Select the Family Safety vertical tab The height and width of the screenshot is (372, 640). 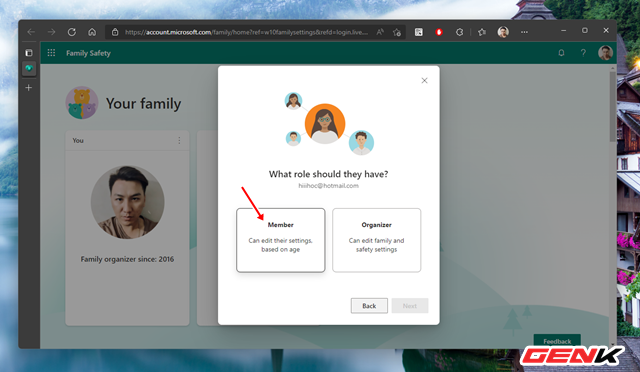29,68
